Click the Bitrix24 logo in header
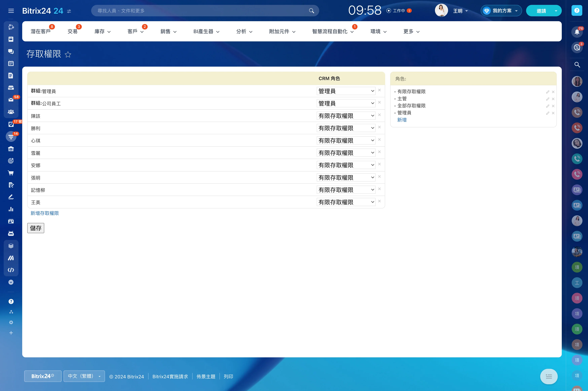This screenshot has width=588, height=391. coord(42,11)
